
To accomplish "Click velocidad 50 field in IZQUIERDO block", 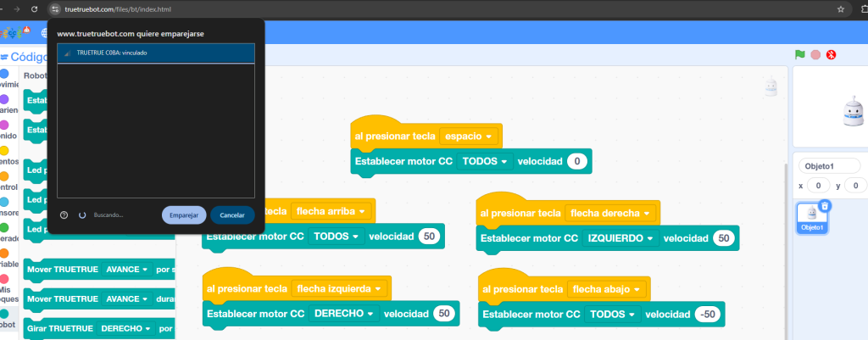I will point(724,238).
